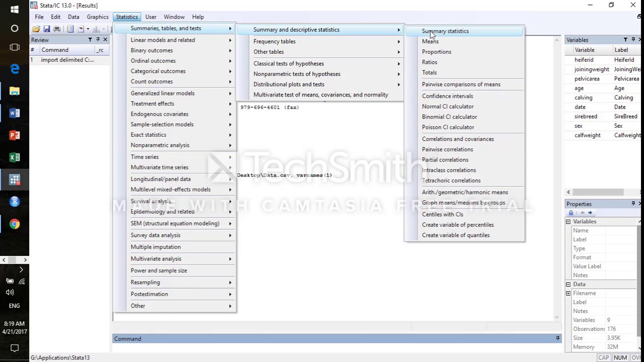Open Excel from taskbar
Screen dimensions: 644x362
15,157
